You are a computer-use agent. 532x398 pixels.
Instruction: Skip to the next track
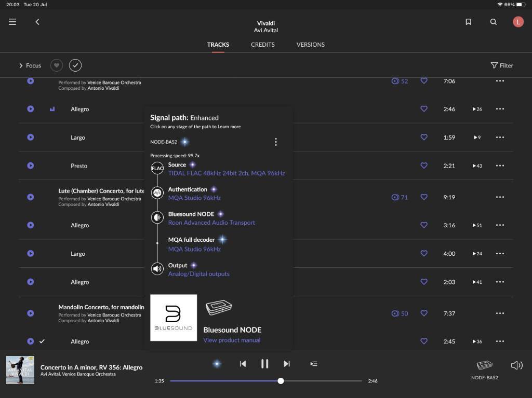[287, 364]
